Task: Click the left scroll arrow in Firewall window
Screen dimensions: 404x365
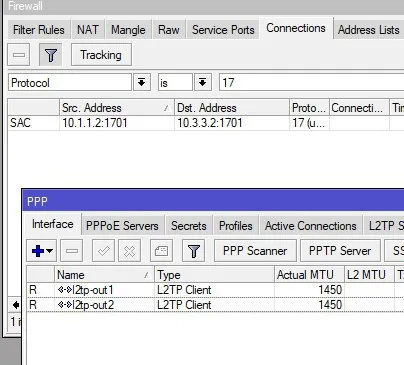Action: tap(15, 305)
